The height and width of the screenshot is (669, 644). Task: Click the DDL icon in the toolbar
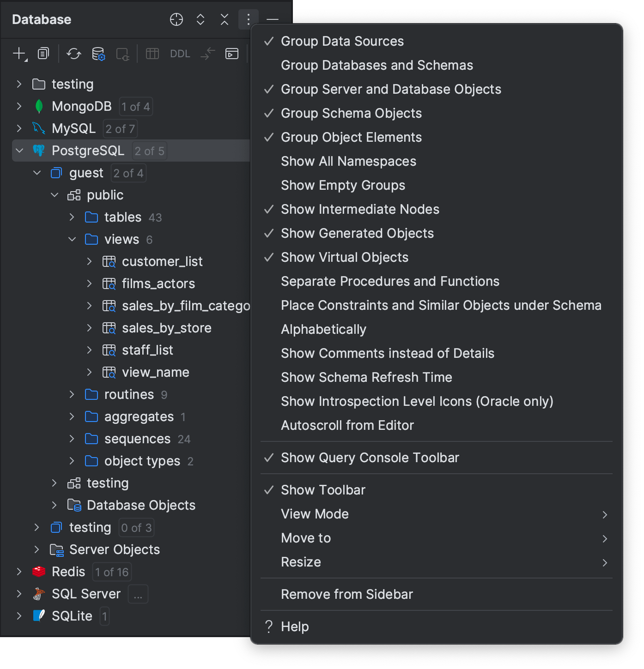(180, 53)
